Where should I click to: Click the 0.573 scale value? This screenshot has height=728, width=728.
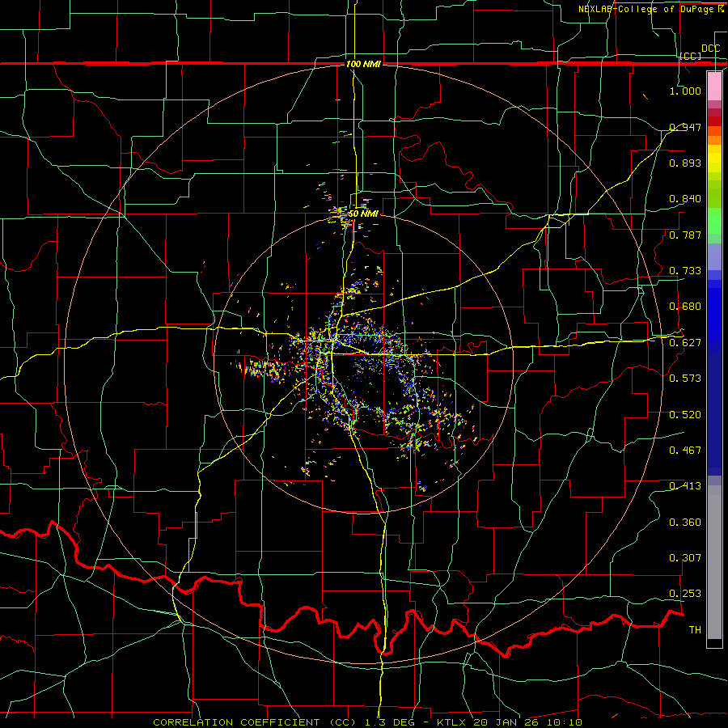tap(685, 379)
